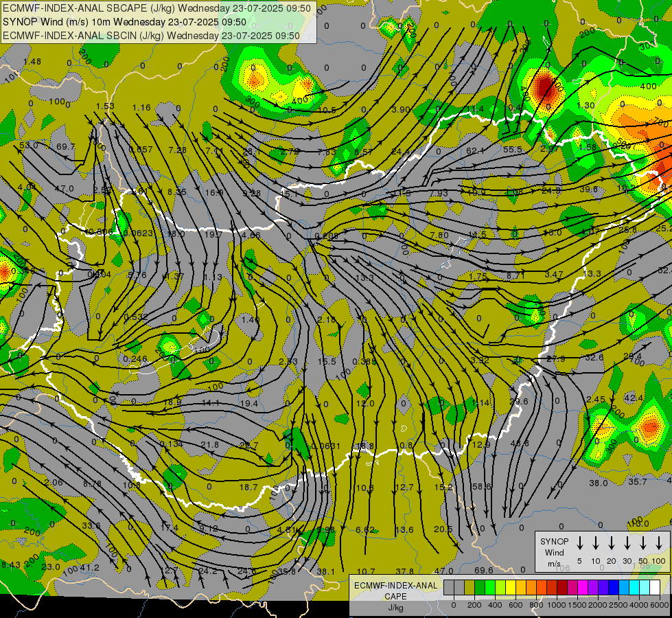Screen dimensions: 672x618
Task: Click the 14.1 value on the map
Action: 211,402
